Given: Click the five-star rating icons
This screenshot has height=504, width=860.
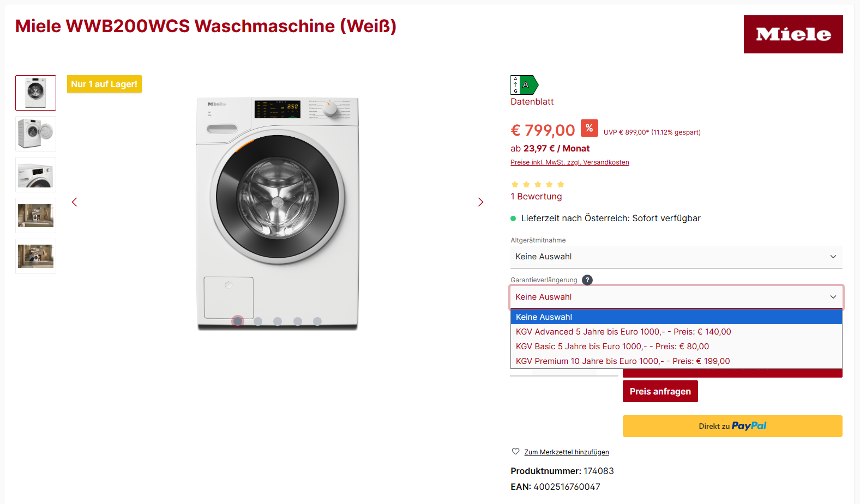Looking at the screenshot, I should pos(538,185).
